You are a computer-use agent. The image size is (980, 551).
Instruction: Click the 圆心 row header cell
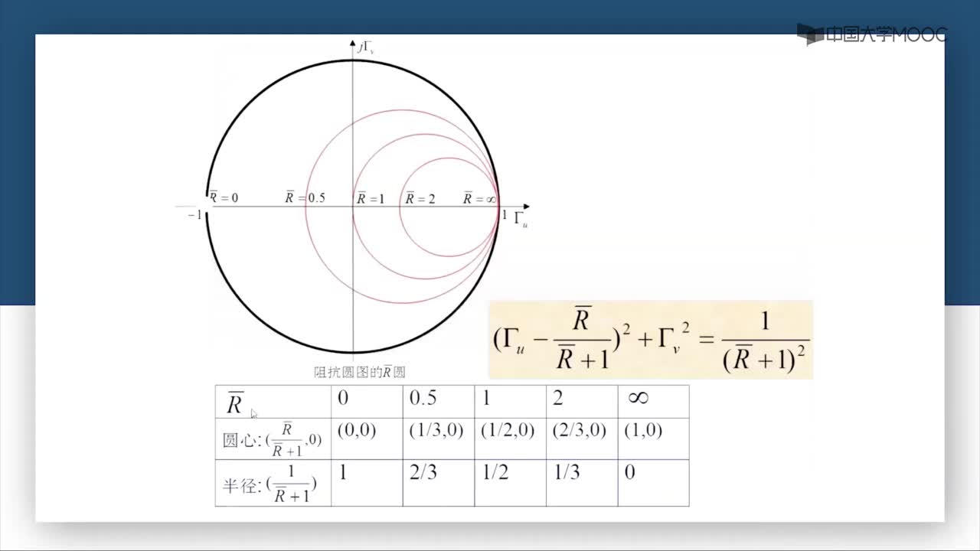(x=273, y=439)
